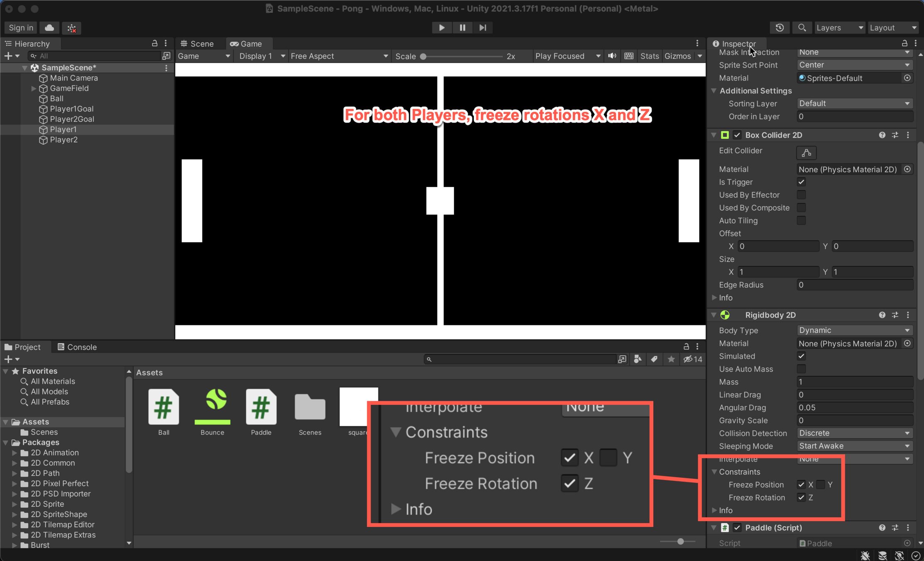Toggle the Stats button
Screen dimensions: 924x561
649,56
